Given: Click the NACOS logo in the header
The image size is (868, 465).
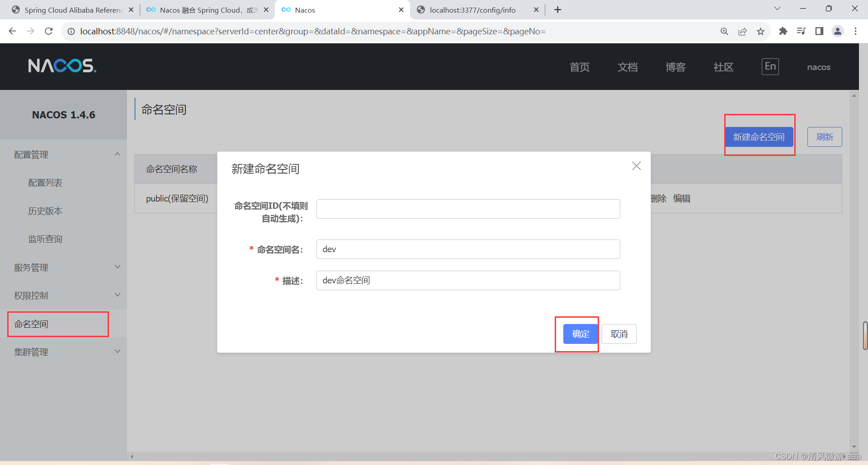Looking at the screenshot, I should click(x=62, y=66).
